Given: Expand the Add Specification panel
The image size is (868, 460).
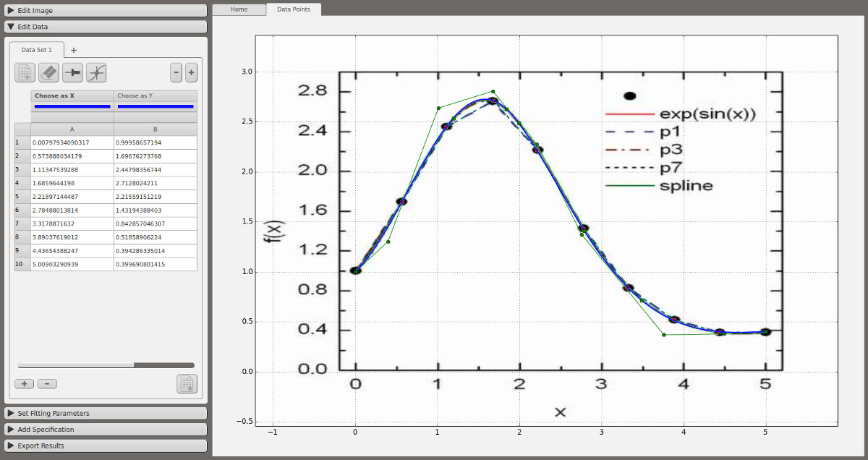Looking at the screenshot, I should click(x=106, y=430).
